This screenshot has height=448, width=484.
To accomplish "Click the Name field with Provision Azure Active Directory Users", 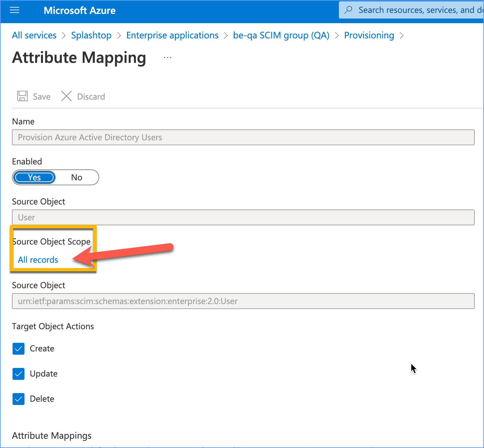I will pyautogui.click(x=243, y=137).
